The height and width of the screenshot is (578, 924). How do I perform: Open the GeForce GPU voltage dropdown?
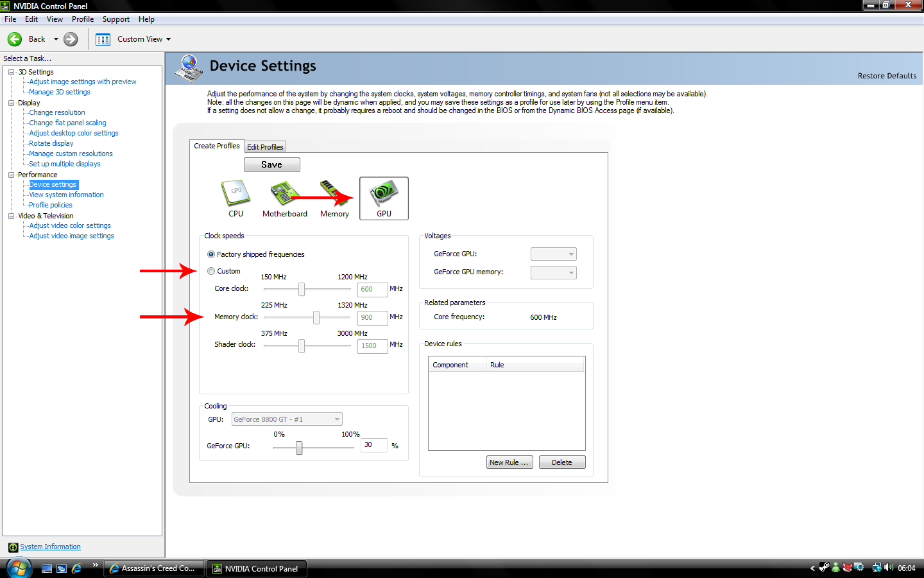pos(554,254)
